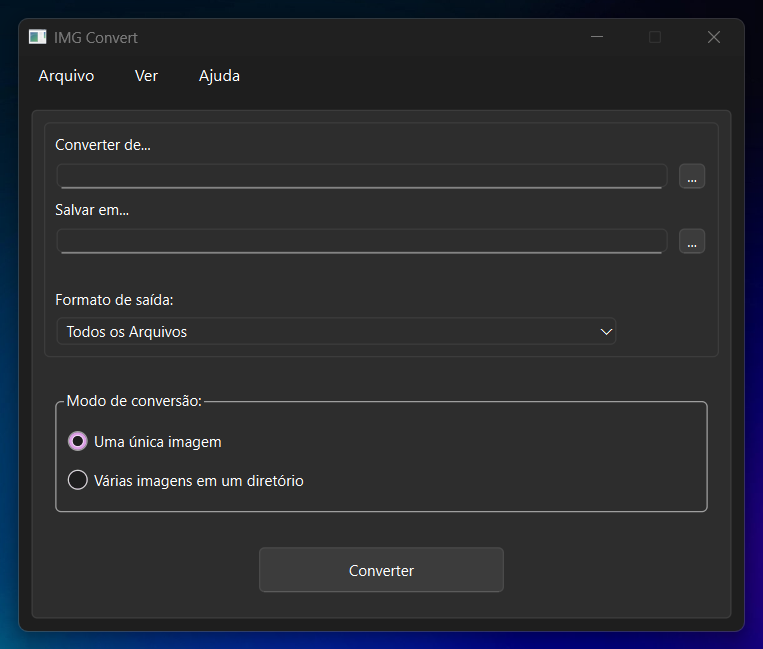Image resolution: width=763 pixels, height=649 pixels.
Task: Open the Ajuda menu
Action: pos(219,76)
